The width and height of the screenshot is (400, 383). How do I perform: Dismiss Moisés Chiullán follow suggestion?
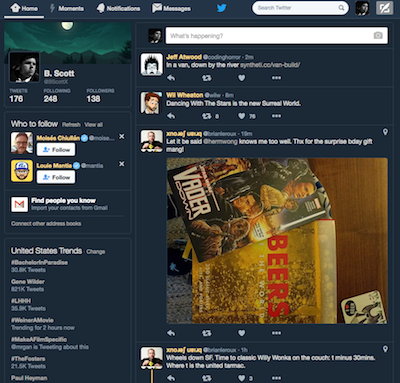pos(122,136)
